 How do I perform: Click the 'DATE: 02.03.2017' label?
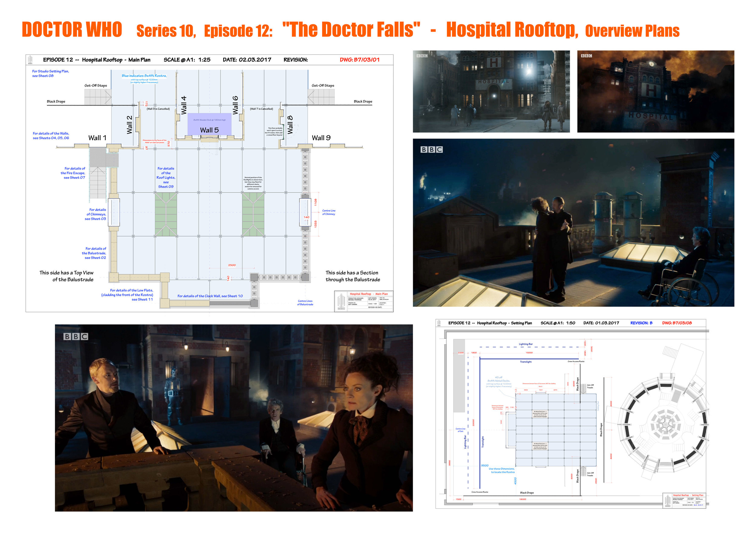point(247,60)
